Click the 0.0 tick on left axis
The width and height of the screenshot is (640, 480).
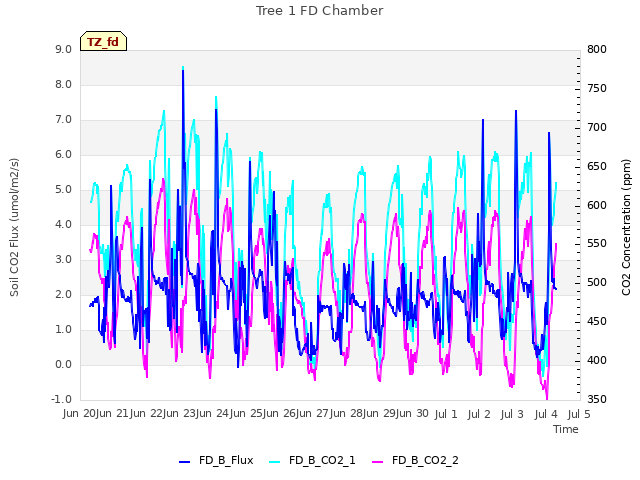[x=64, y=365]
